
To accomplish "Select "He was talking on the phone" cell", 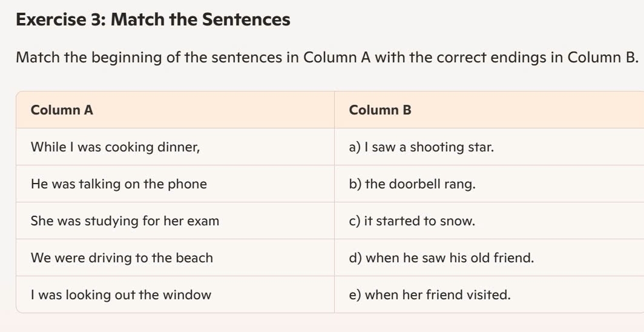I will 119,184.
